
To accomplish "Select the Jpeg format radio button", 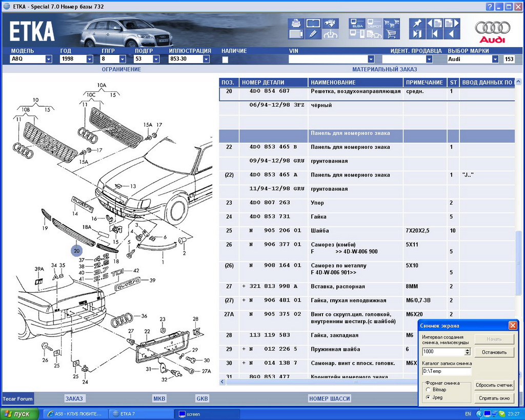I will (429, 397).
